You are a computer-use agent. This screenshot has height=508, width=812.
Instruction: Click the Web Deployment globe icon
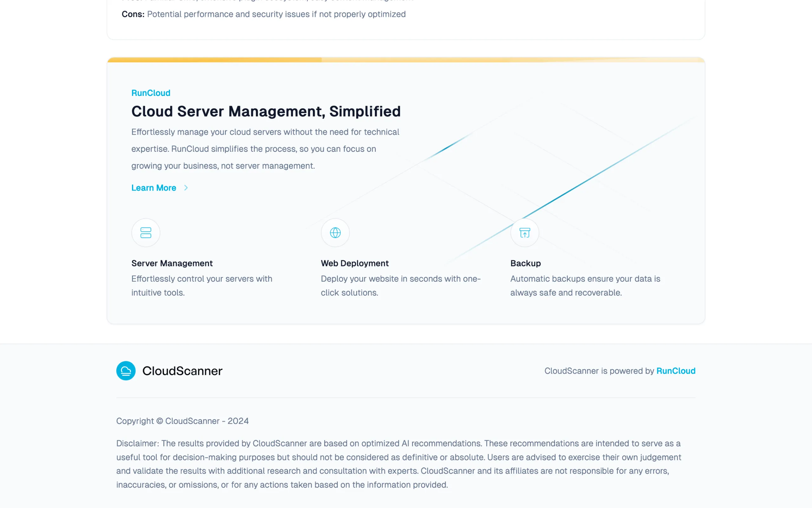pos(335,232)
